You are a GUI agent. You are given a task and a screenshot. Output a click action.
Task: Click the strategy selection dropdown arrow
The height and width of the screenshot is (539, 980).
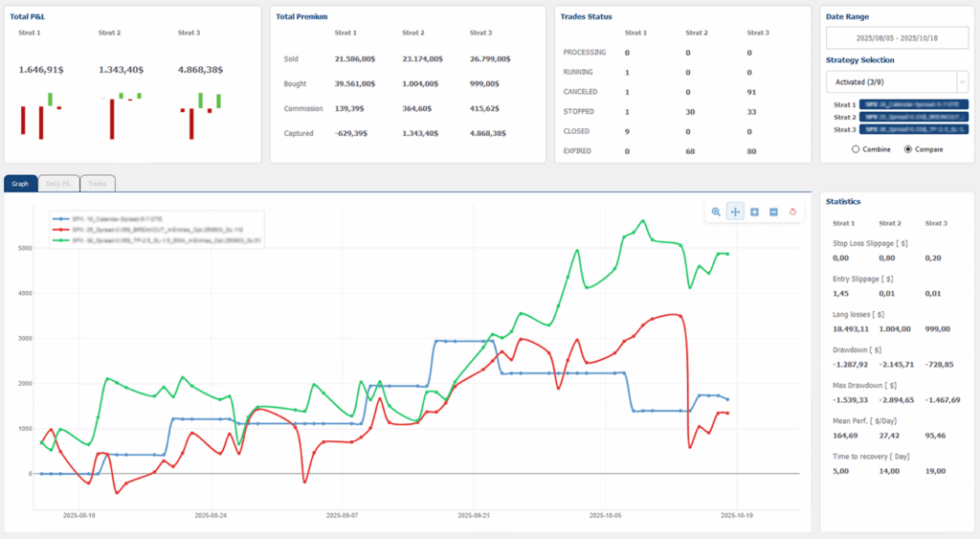tap(962, 82)
